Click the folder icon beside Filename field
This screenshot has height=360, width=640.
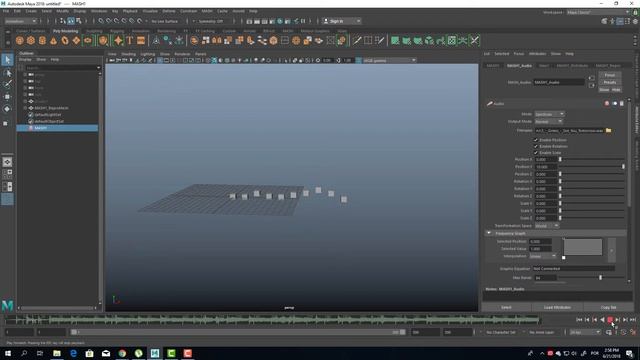point(608,131)
